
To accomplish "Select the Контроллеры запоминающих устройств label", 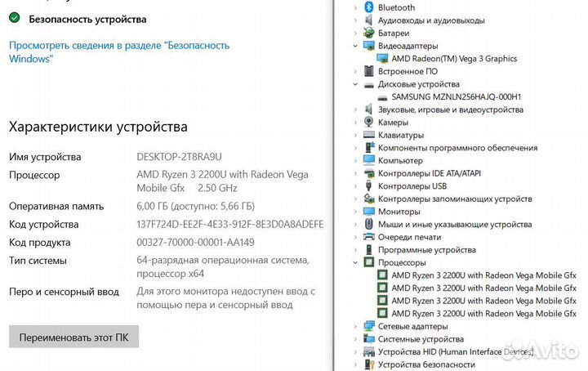I will [455, 199].
